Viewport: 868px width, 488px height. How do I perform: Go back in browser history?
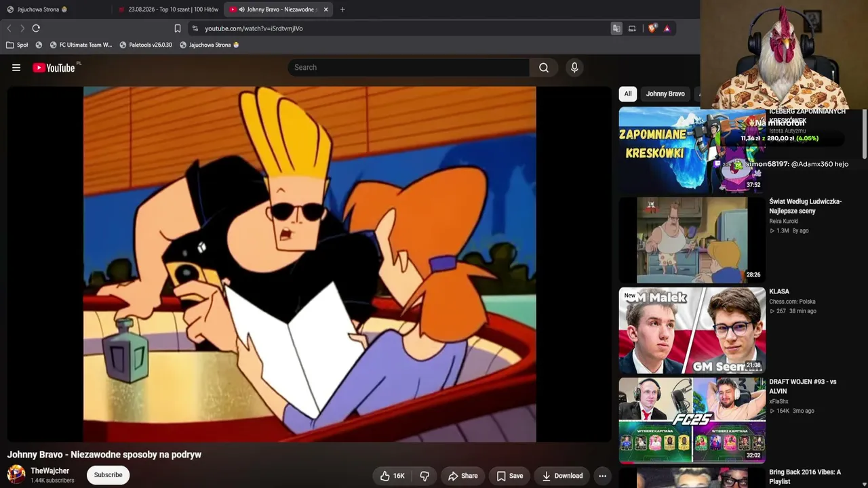point(9,28)
